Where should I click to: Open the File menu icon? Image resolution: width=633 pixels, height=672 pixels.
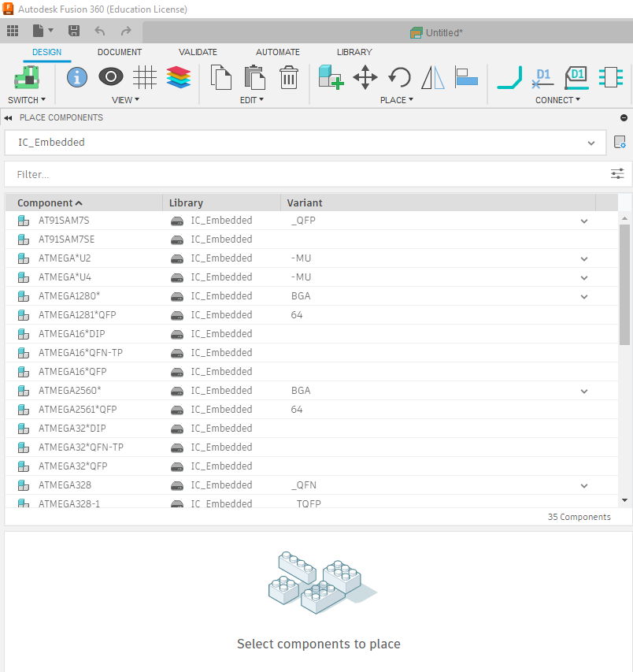[x=43, y=31]
